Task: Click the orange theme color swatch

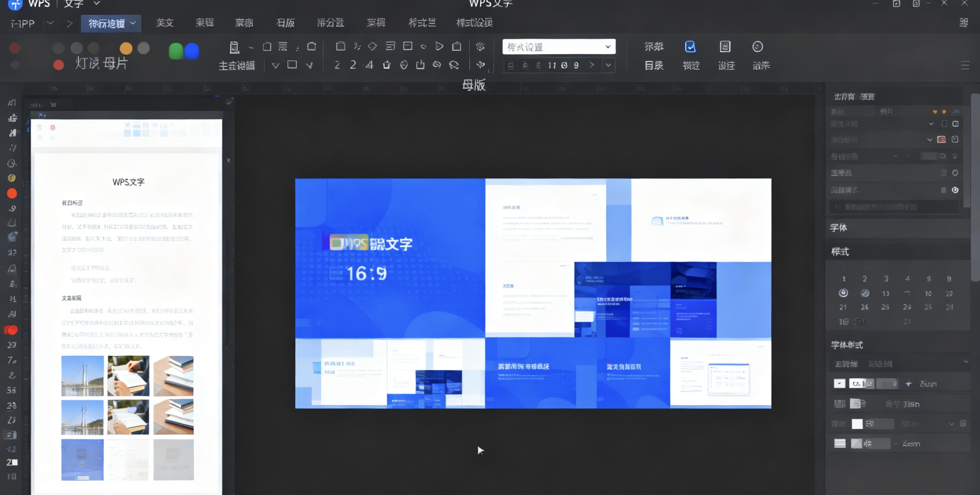Action: coord(126,48)
